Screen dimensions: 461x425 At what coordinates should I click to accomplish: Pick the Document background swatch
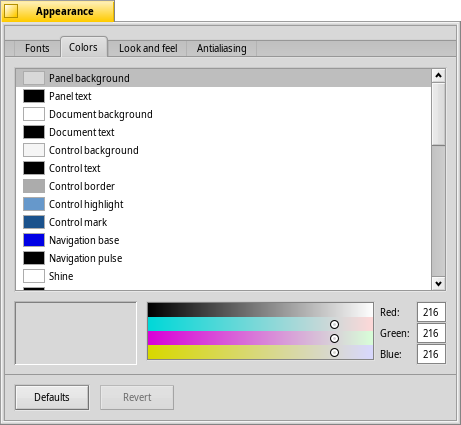coord(34,114)
